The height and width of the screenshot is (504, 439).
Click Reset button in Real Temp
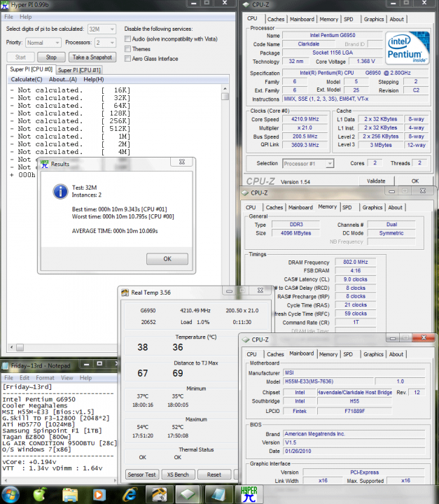point(214,475)
